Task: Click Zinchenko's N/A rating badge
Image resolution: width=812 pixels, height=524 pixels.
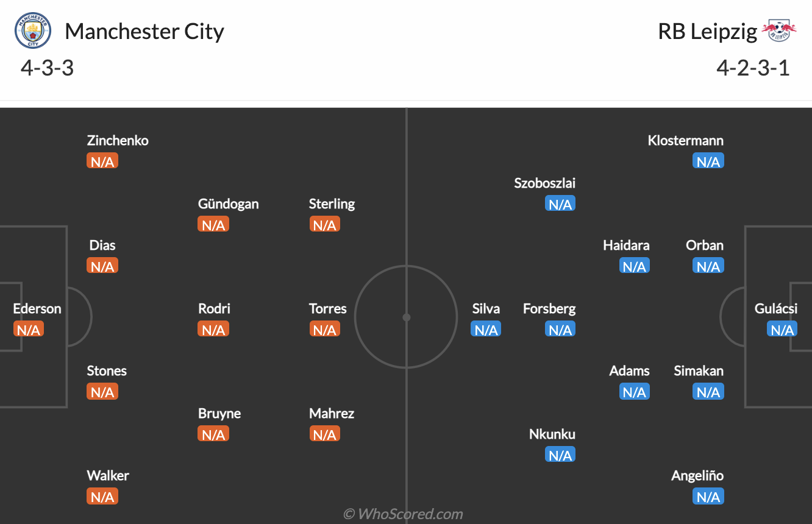Action: coord(102,161)
